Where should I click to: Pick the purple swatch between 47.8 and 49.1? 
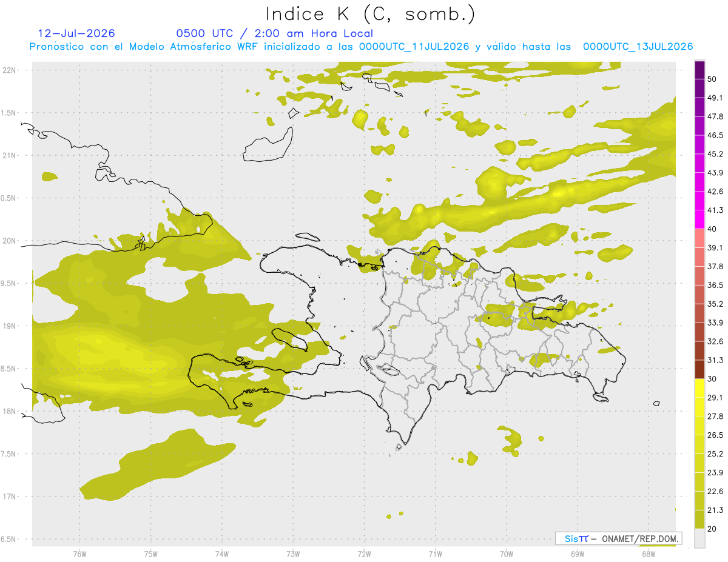[700, 107]
